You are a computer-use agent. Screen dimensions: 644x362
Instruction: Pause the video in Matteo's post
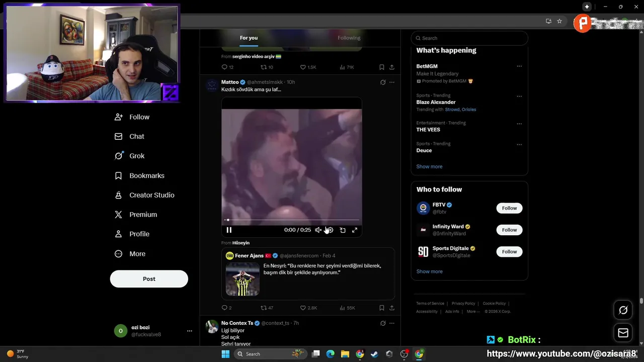click(x=229, y=230)
